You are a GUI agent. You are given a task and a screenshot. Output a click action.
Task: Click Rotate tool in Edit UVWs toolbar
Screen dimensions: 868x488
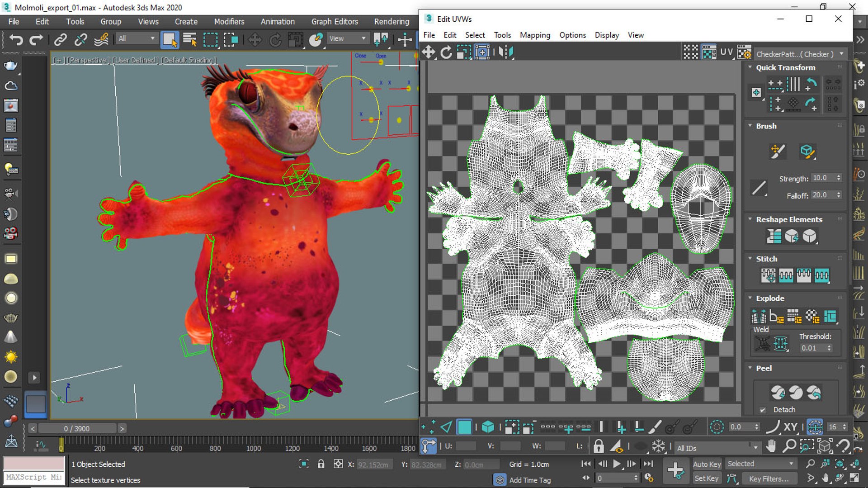point(446,52)
